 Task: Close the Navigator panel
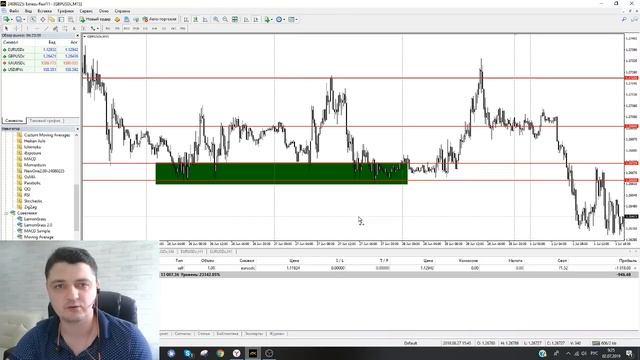click(77, 129)
